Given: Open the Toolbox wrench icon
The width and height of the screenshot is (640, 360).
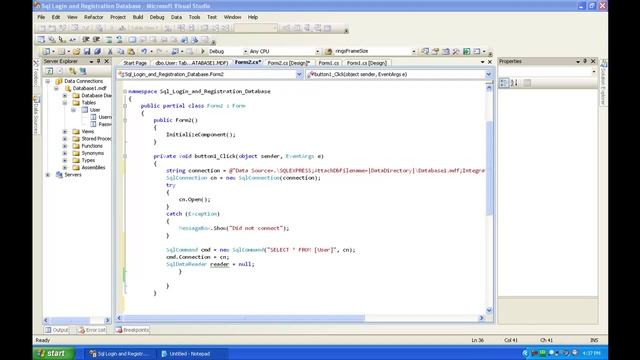Looking at the screenshot, I should coord(456,51).
